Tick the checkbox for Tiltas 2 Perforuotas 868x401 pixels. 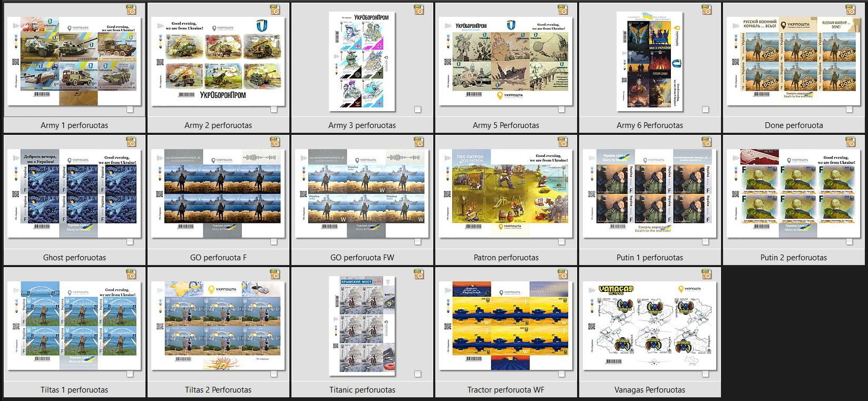point(274,374)
